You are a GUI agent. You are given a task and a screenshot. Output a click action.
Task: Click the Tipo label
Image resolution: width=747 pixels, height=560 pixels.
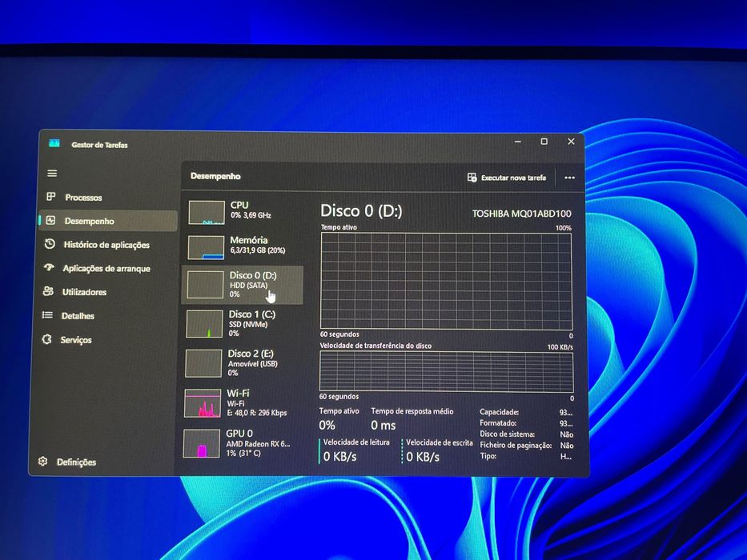click(x=488, y=456)
